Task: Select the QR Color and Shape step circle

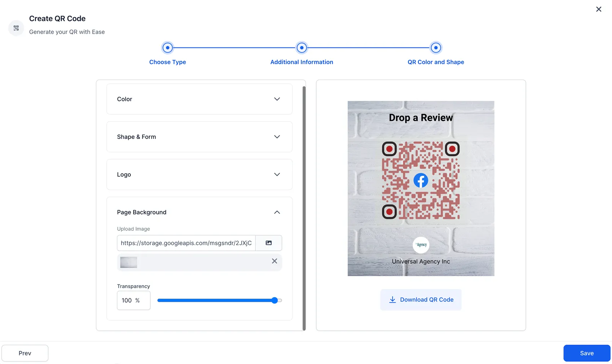Action: [x=436, y=48]
